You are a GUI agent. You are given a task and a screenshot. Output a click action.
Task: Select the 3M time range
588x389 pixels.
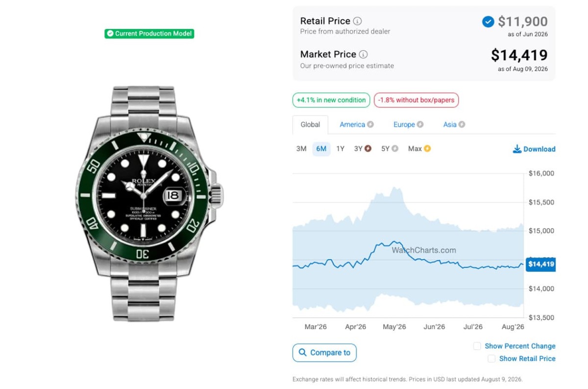(x=301, y=149)
